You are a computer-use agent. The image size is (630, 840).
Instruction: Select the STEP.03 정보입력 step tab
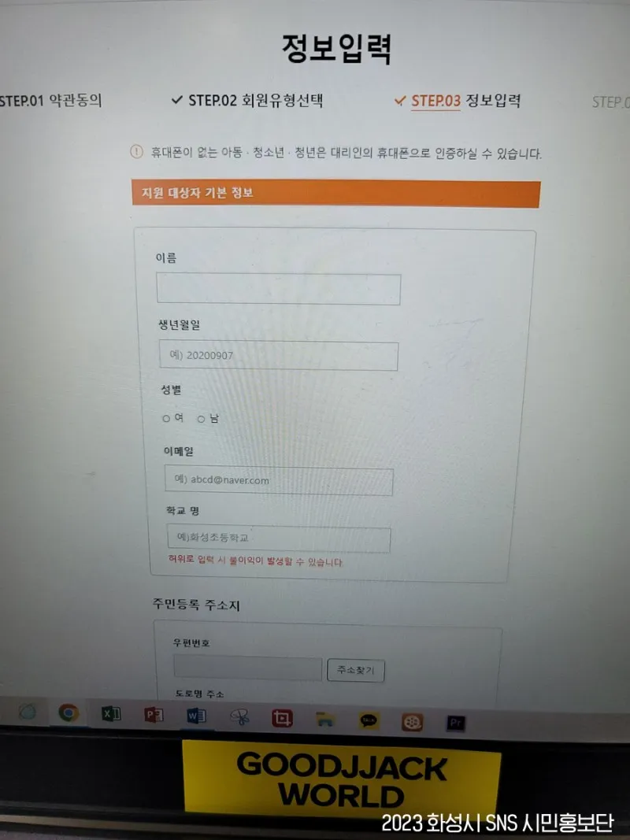[458, 101]
